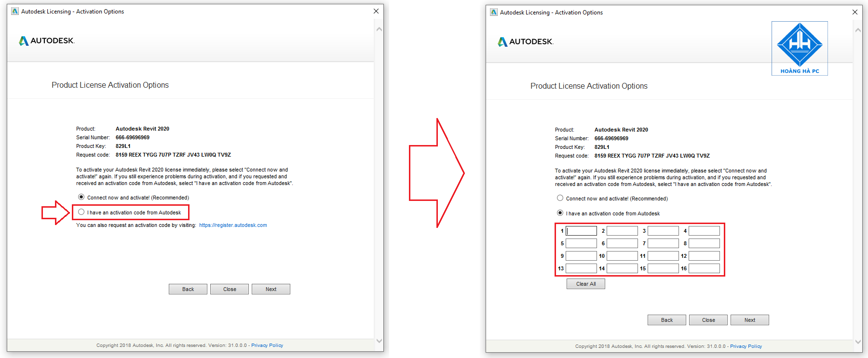Focus activation code field 11
Viewport: 868px width, 358px height.
[663, 256]
